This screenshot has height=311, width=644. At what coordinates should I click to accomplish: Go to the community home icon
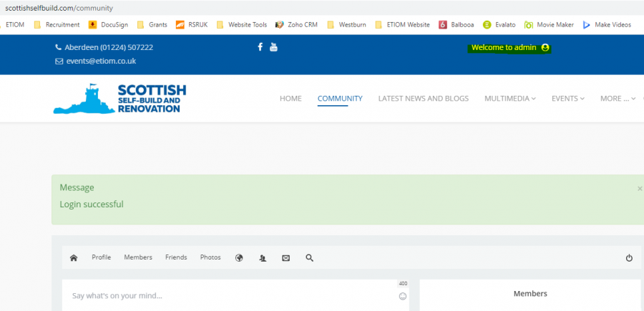click(74, 257)
